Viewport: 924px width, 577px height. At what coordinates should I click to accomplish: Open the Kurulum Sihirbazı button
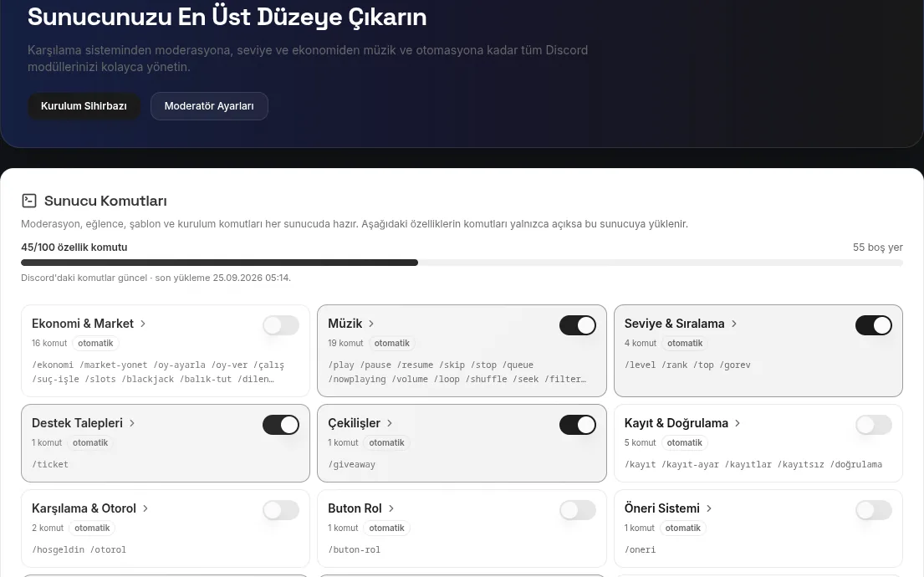tap(84, 106)
